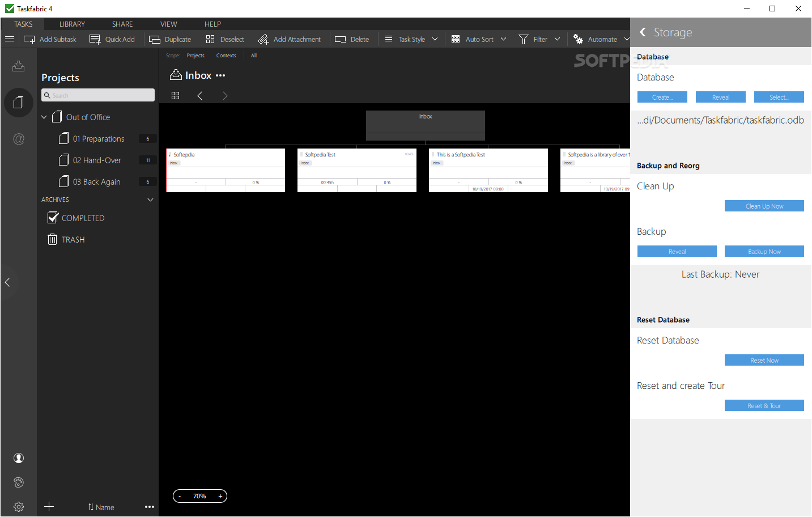The width and height of the screenshot is (812, 517).
Task: Navigate back with left arrow
Action: [200, 96]
